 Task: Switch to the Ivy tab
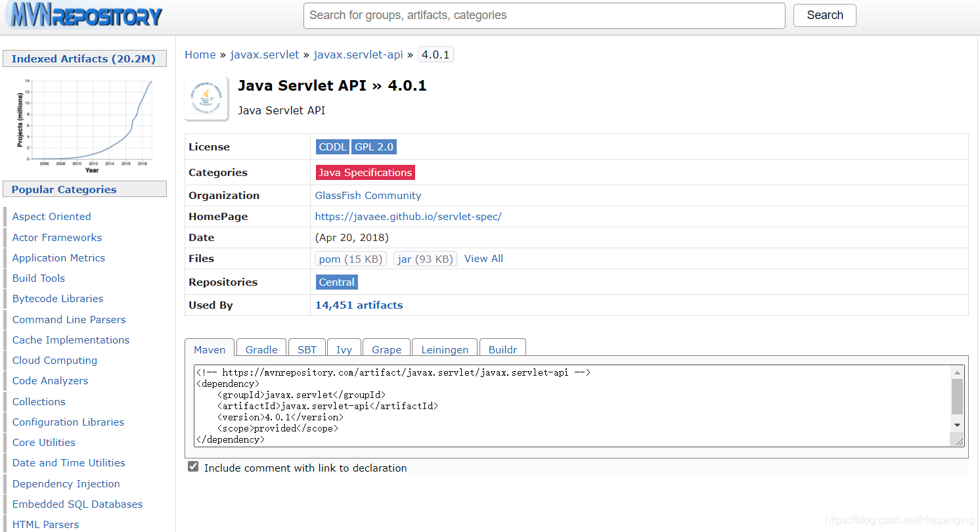click(x=344, y=349)
